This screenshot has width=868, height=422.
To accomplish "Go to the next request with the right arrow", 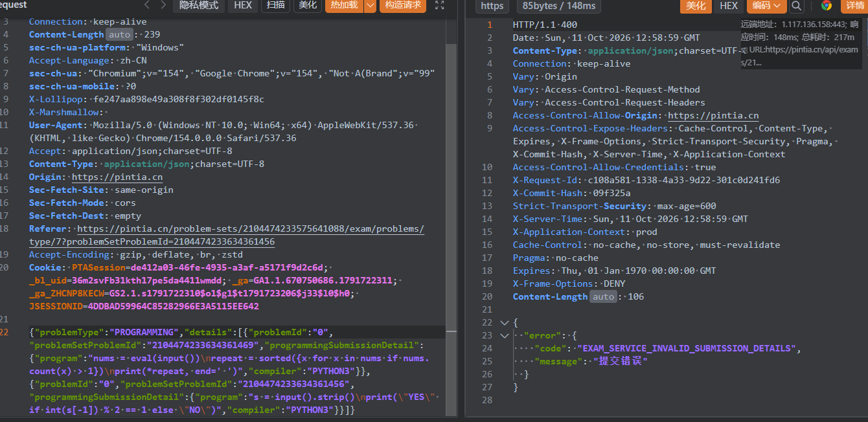I will tap(164, 5).
